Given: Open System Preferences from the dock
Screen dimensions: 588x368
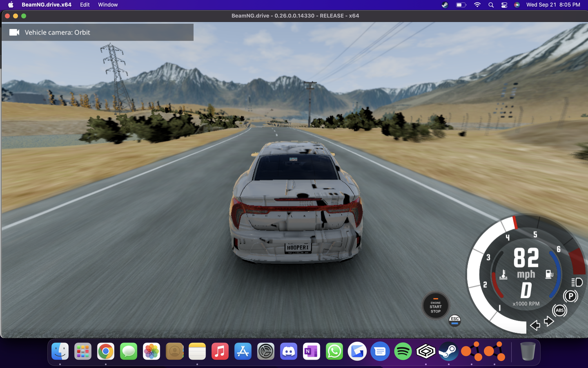Looking at the screenshot, I should [266, 351].
